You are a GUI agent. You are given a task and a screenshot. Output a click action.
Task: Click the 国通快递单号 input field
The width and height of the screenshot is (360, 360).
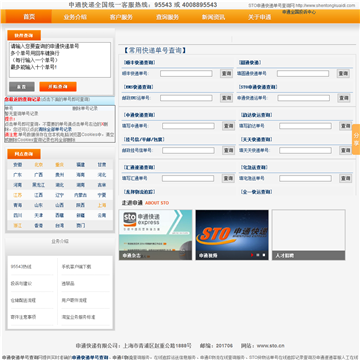pos(303,73)
